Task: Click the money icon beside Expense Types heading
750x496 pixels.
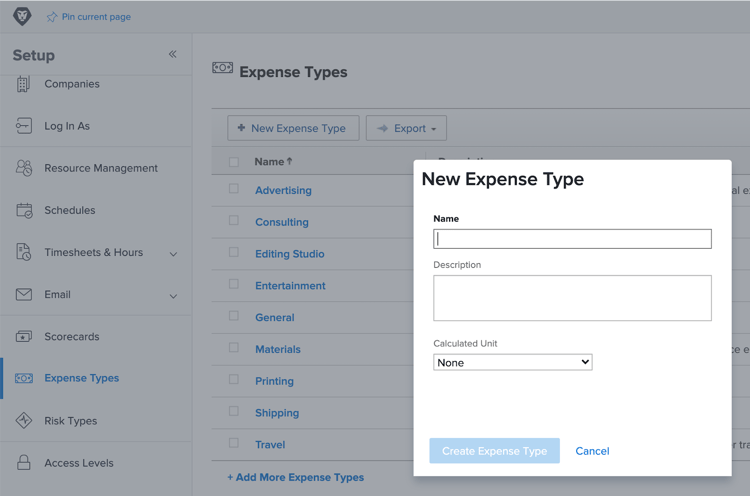Action: tap(222, 68)
